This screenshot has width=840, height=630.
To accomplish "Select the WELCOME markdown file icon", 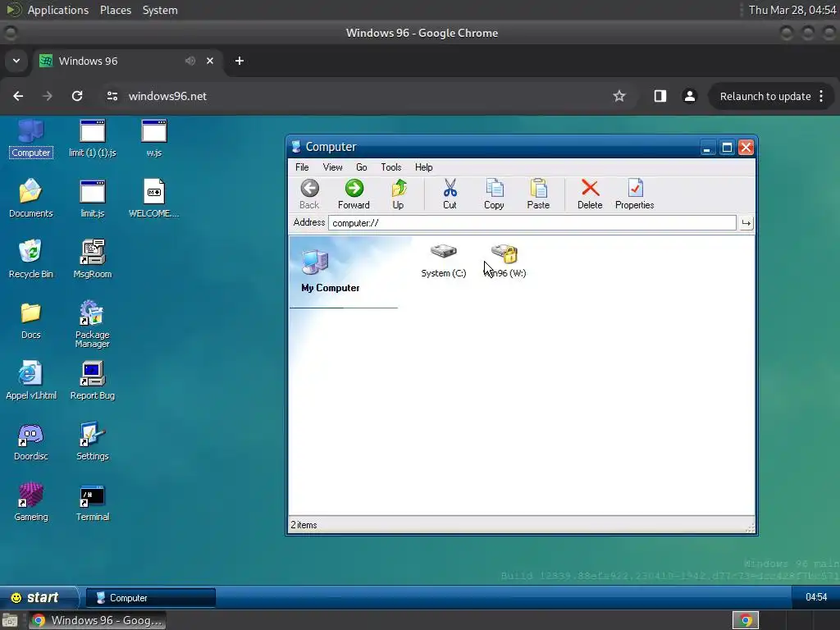I will [154, 199].
